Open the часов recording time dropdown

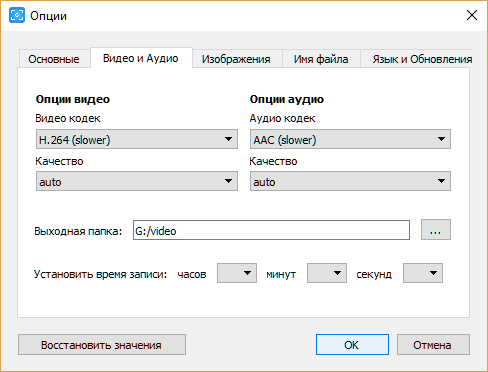tap(237, 273)
